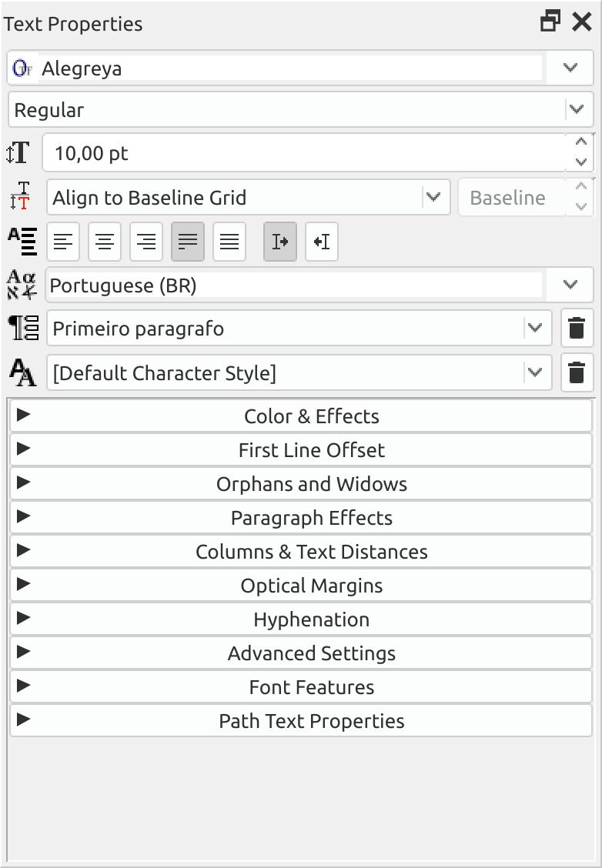Toggle justified text alignment

pyautogui.click(x=188, y=242)
